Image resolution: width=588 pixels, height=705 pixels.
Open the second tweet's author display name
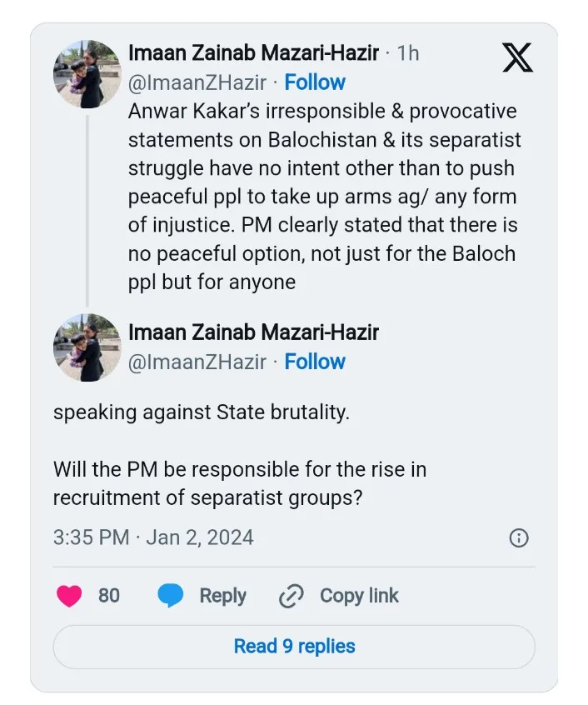coord(253,332)
